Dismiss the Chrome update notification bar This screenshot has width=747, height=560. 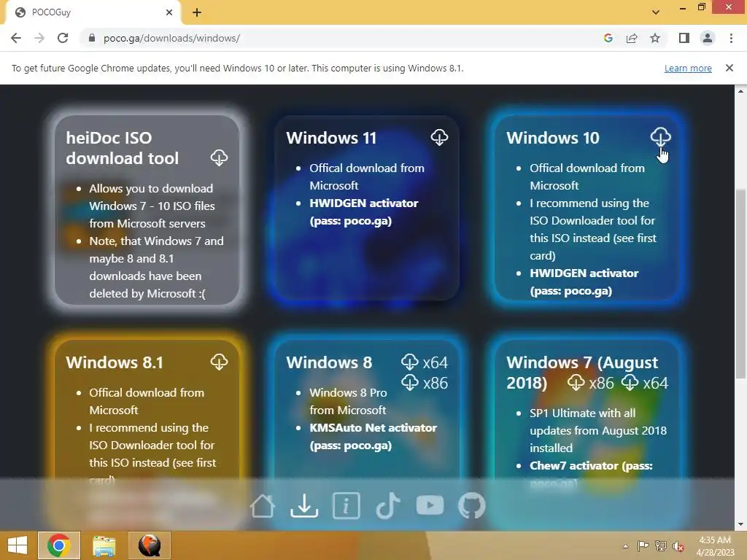point(729,68)
